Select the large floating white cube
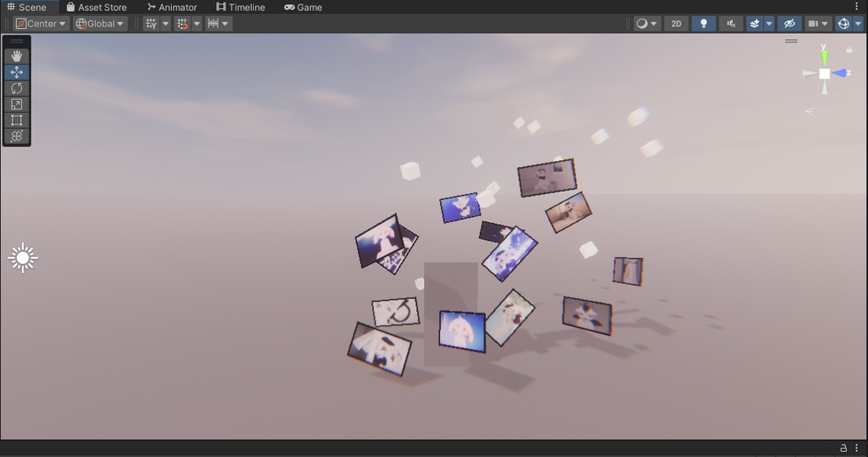The width and height of the screenshot is (868, 457). coord(410,170)
